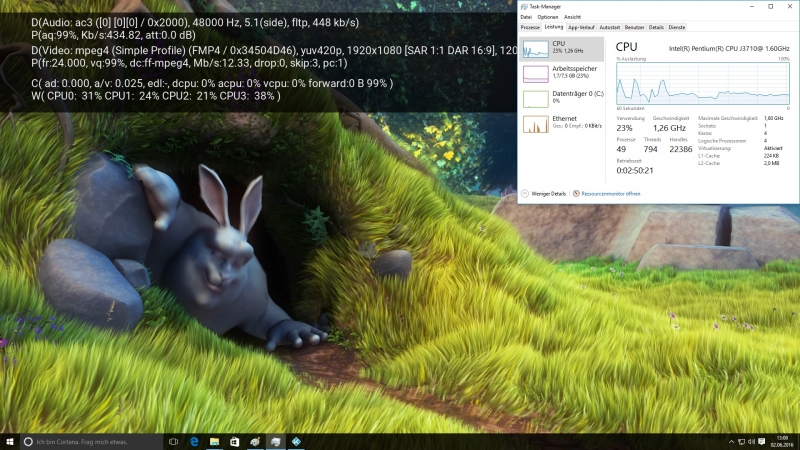Minimize the Task-Manager window
This screenshot has height=450, width=800.
click(x=752, y=7)
